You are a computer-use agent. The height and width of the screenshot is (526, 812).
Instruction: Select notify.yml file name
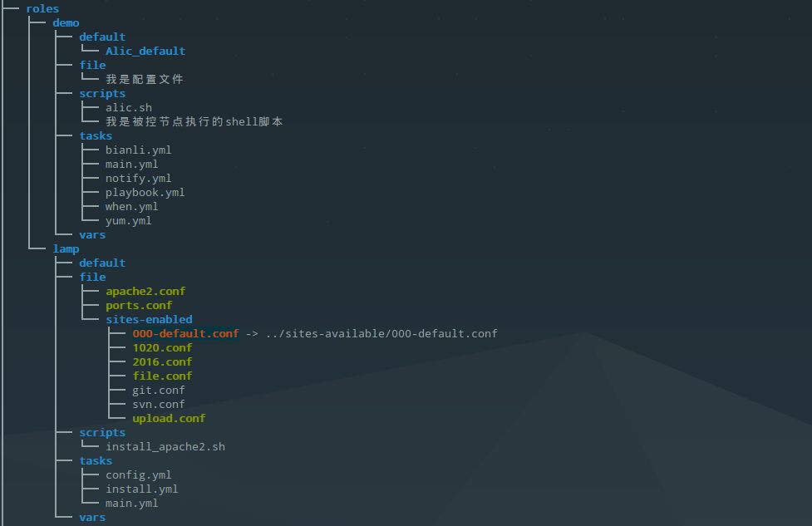(138, 179)
